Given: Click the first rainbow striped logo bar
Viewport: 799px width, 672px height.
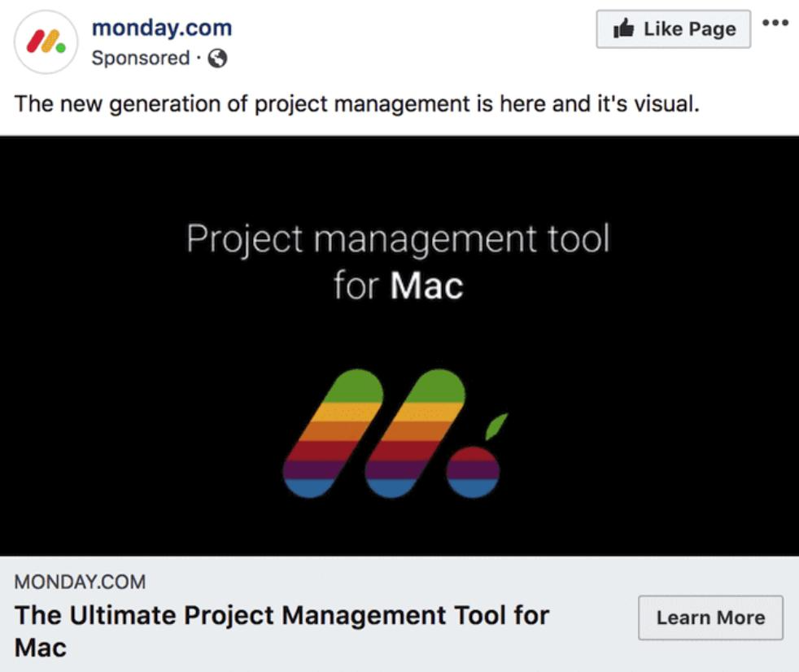Looking at the screenshot, I should click(x=334, y=433).
